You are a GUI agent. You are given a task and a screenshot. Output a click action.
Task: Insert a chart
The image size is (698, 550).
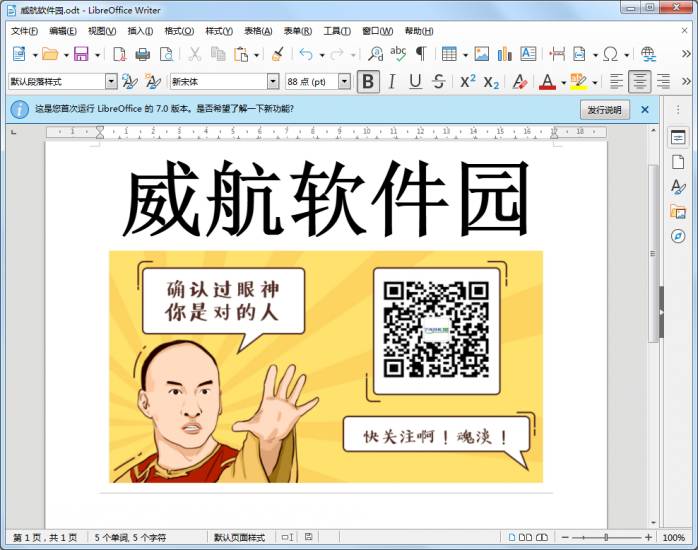pyautogui.click(x=504, y=54)
